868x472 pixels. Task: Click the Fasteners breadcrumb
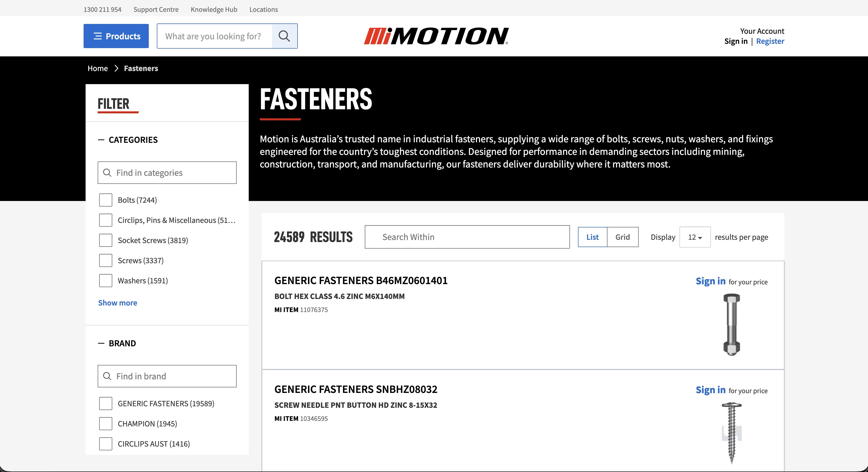tap(141, 69)
